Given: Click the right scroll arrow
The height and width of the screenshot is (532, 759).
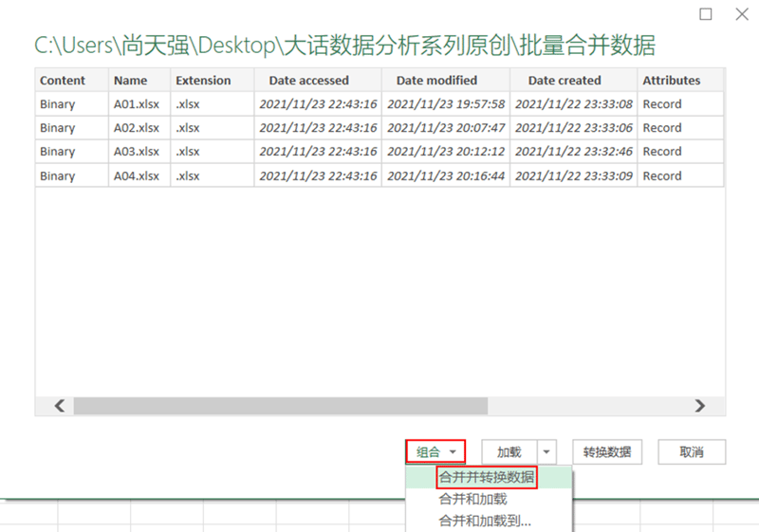Looking at the screenshot, I should (x=699, y=406).
